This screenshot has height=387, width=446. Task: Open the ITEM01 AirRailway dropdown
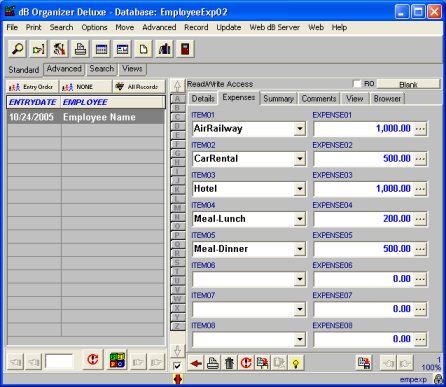300,129
